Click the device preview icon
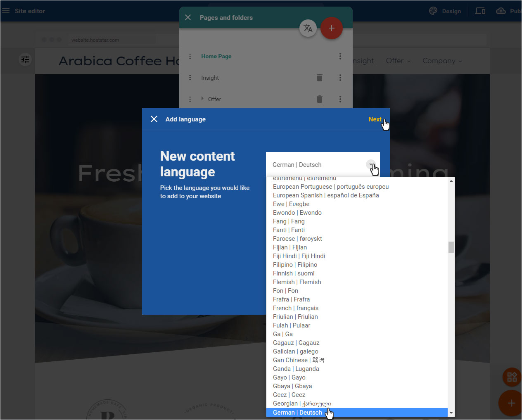This screenshot has height=420, width=522. point(480,11)
